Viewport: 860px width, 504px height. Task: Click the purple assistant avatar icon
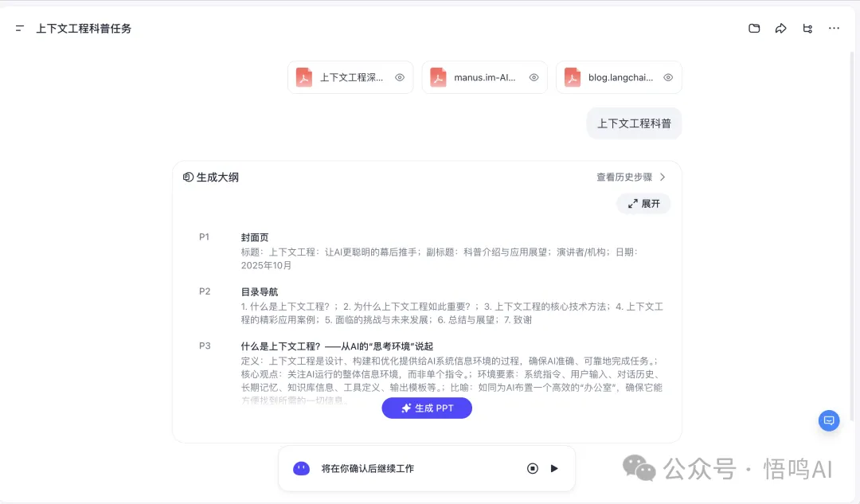pos(301,469)
